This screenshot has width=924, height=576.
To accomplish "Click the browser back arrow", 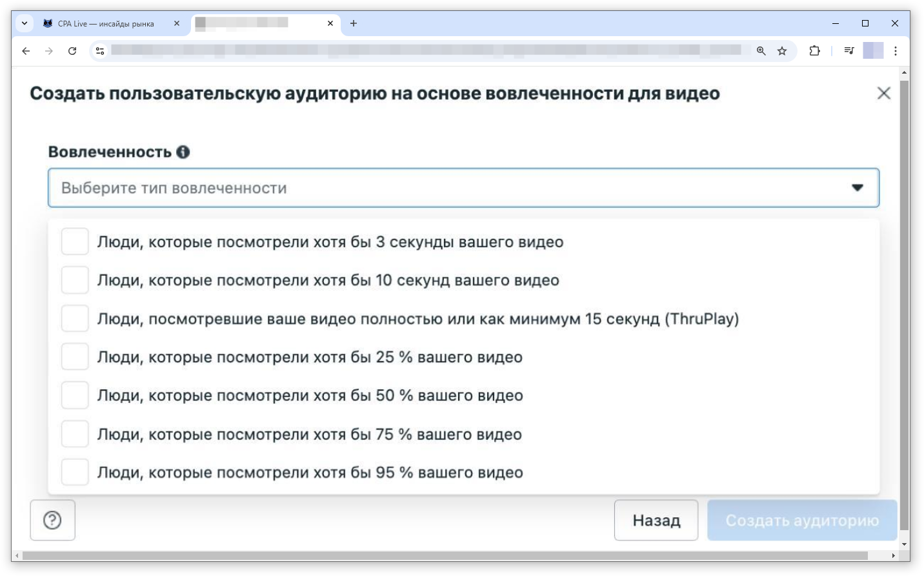I will pos(26,50).
